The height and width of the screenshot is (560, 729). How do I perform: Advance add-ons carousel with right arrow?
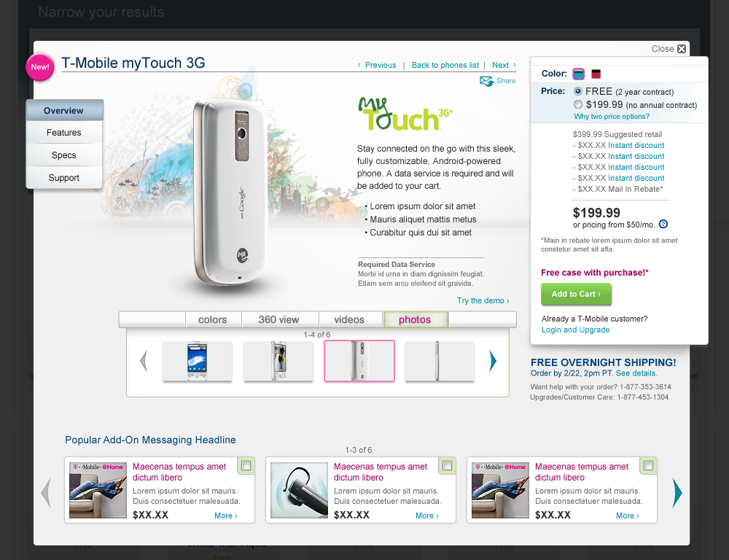677,493
